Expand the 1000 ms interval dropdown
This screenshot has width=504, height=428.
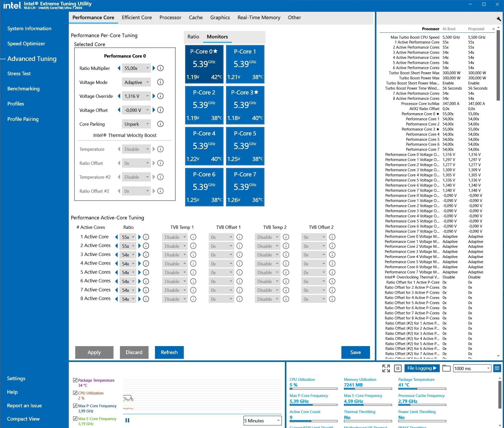point(472,368)
